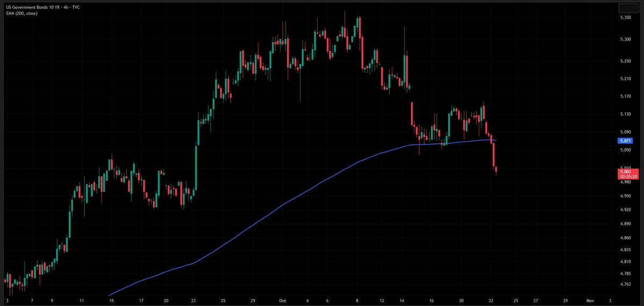Click the 4.763 price scale label
Image resolution: width=644 pixels, height=306 pixels.
click(625, 284)
